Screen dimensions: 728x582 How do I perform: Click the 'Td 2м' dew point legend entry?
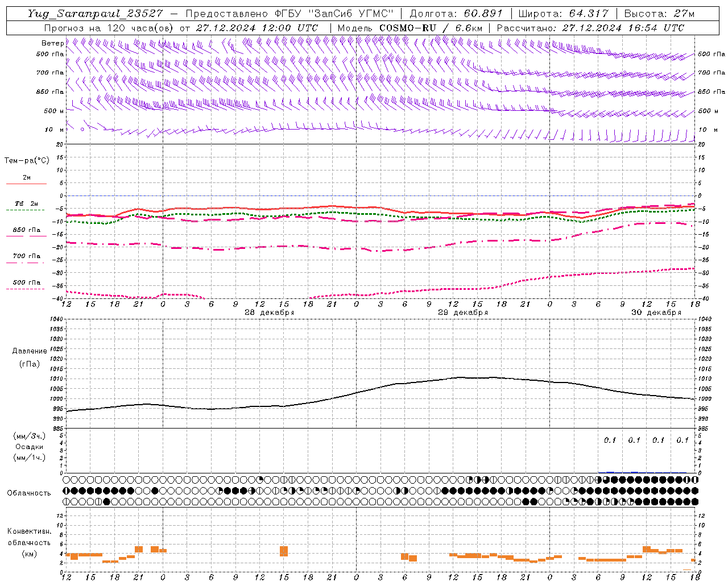(x=26, y=203)
